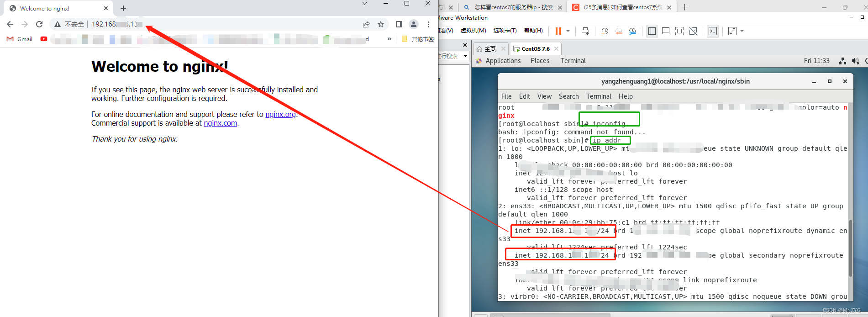Enter VMware full screen mode

click(x=679, y=31)
